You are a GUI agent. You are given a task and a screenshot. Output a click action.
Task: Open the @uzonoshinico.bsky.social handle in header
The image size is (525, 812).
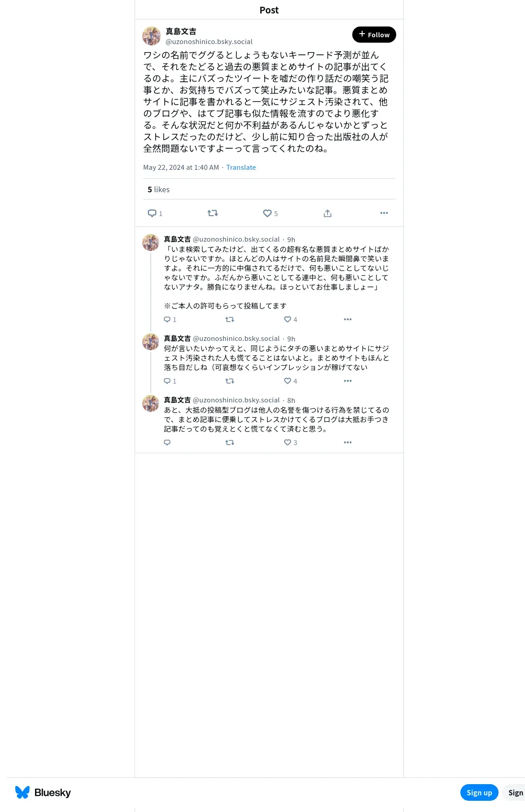209,41
